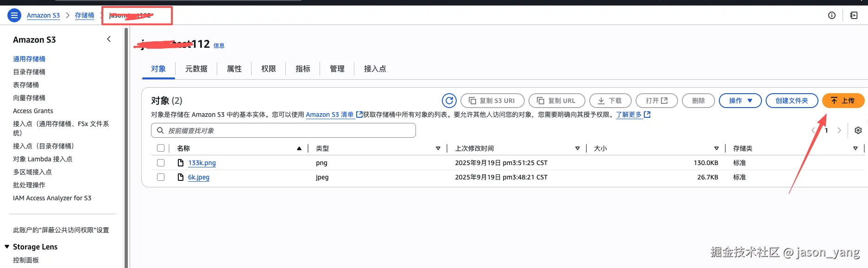Refresh the objects list
The width and height of the screenshot is (868, 268).
pyautogui.click(x=449, y=101)
